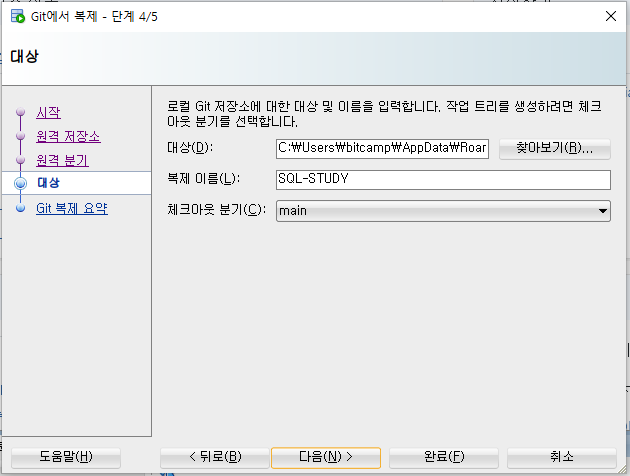The width and height of the screenshot is (630, 476).
Task: Click the 복제 이름 field with SQL-STUDY
Action: pos(443,180)
